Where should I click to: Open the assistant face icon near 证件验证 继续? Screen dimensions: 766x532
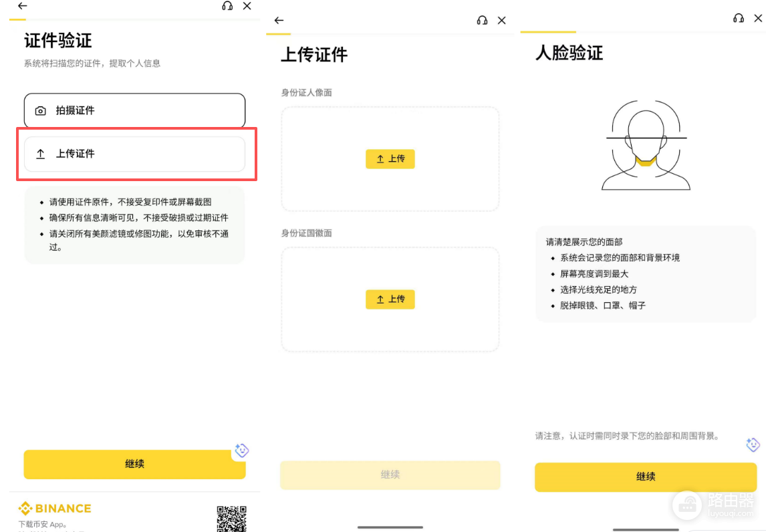pos(242,450)
